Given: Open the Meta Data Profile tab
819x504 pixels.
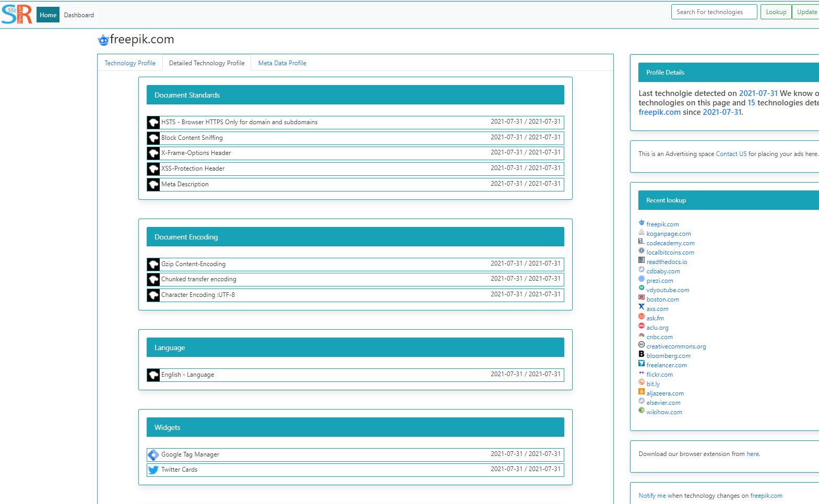Looking at the screenshot, I should (282, 63).
